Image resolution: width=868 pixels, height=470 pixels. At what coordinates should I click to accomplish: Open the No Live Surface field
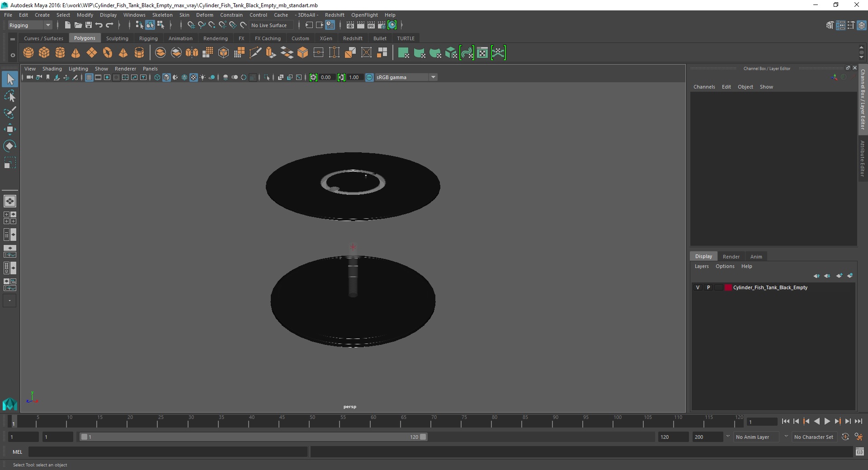click(x=273, y=25)
